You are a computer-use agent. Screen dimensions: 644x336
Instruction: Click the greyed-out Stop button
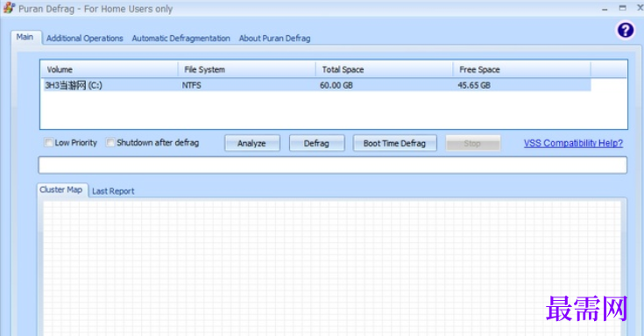pyautogui.click(x=472, y=143)
